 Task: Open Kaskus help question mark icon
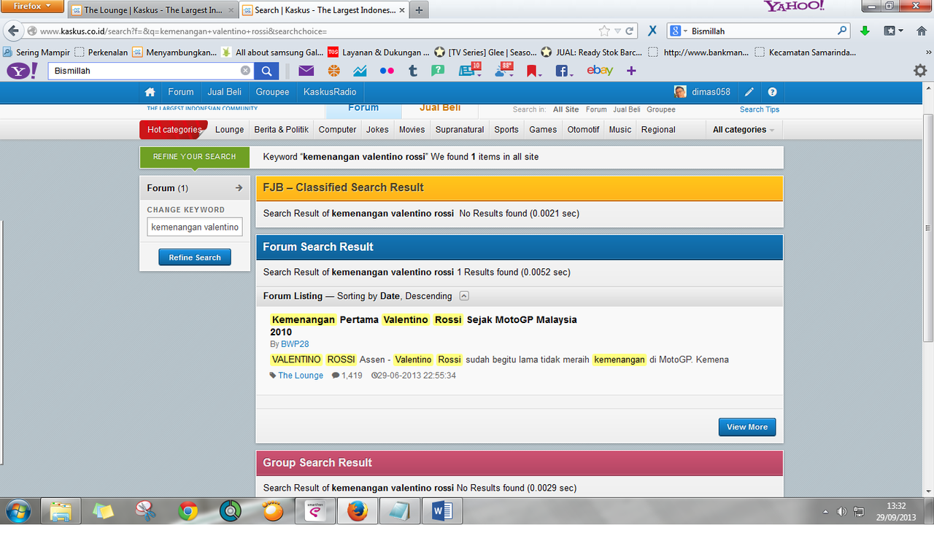[772, 92]
